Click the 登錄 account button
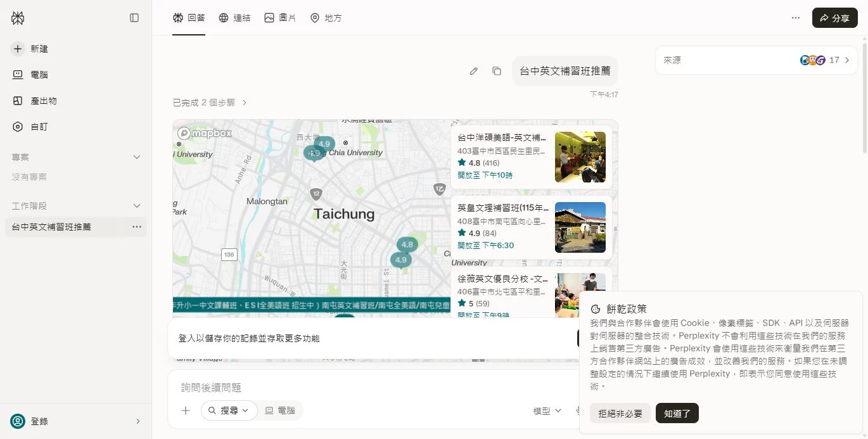Image resolution: width=868 pixels, height=439 pixels. (x=76, y=421)
